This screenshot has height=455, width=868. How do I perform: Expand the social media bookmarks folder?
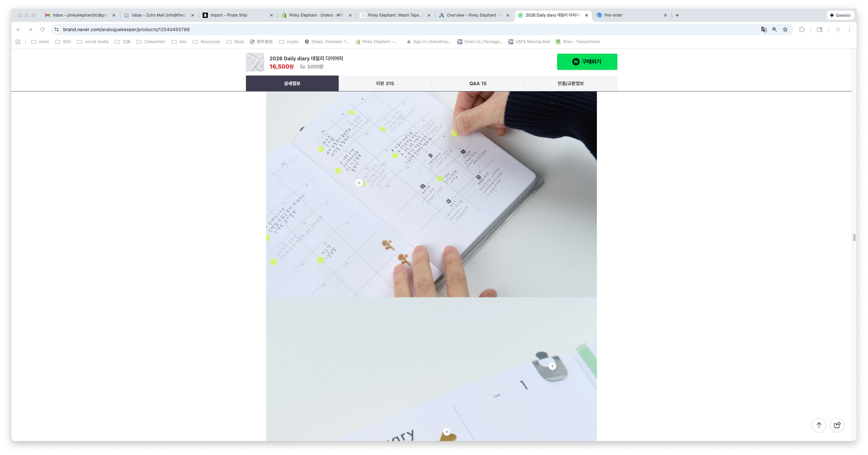[93, 42]
